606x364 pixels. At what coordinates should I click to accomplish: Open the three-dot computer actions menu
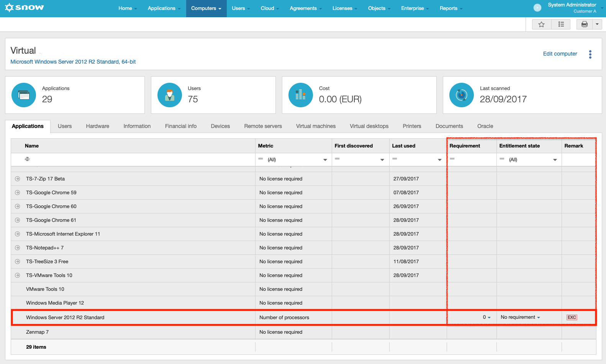coord(590,54)
